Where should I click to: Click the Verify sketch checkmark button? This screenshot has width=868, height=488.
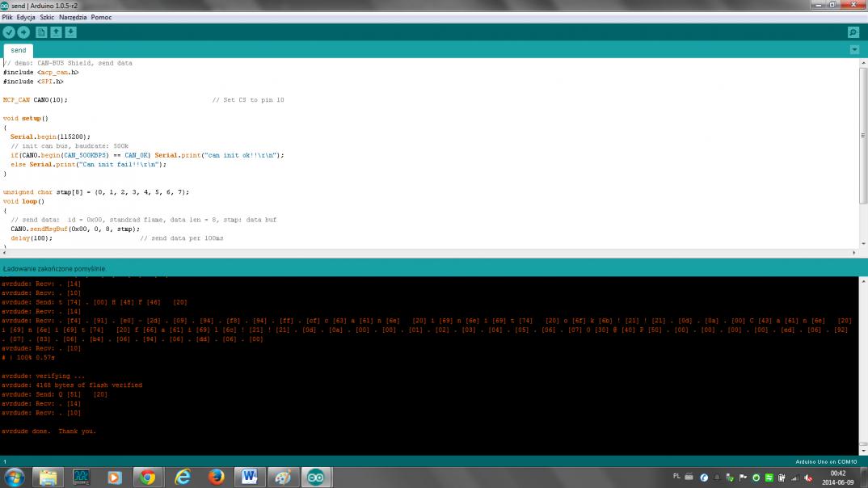[x=9, y=32]
